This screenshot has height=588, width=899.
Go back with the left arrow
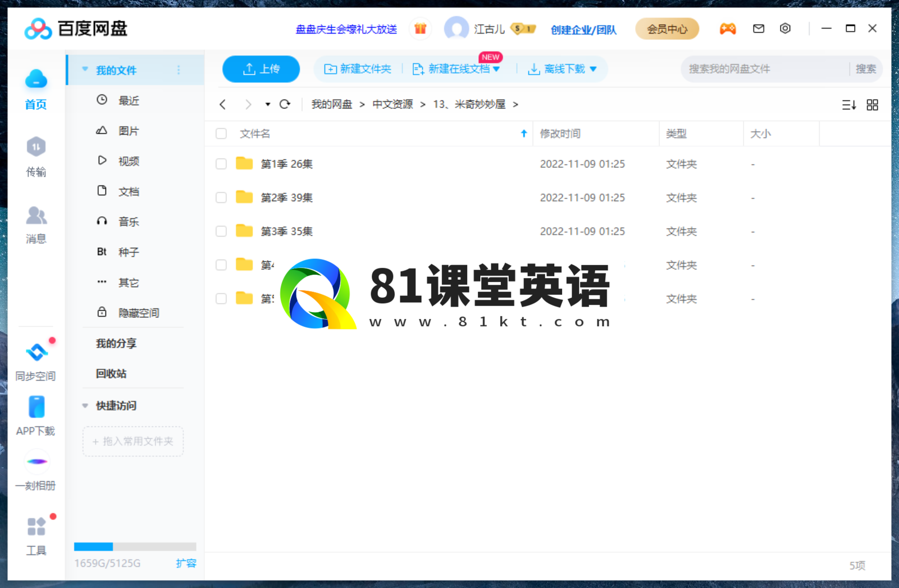(x=223, y=104)
